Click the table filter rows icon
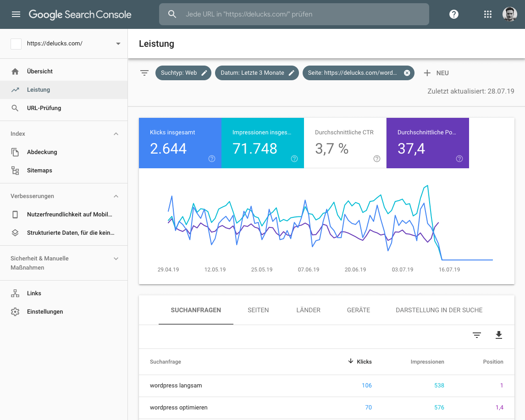Screen dimensions: 525x420 point(477,335)
